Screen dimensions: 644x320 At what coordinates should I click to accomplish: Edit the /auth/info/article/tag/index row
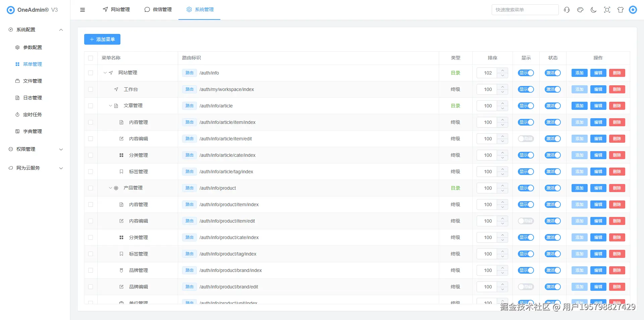tap(598, 172)
